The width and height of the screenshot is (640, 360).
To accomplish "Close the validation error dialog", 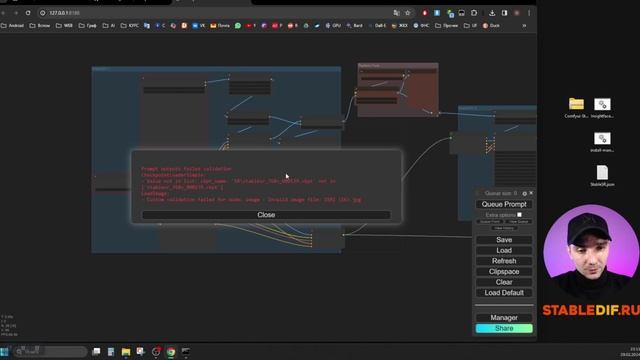I will point(266,215).
